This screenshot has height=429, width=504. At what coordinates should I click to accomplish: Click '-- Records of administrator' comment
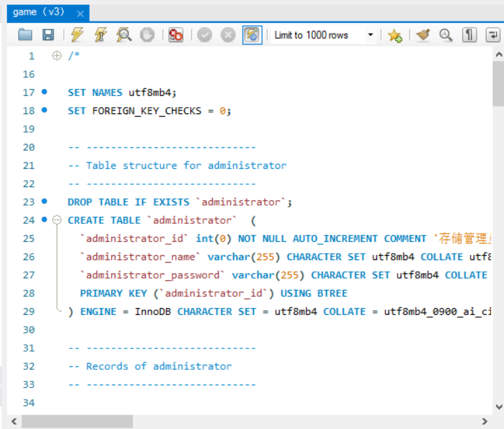click(x=149, y=366)
